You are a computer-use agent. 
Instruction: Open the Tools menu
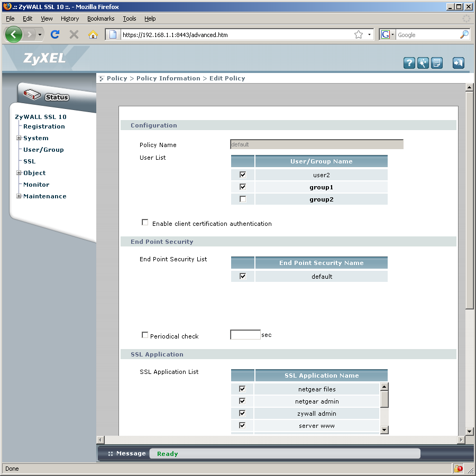[x=130, y=19]
